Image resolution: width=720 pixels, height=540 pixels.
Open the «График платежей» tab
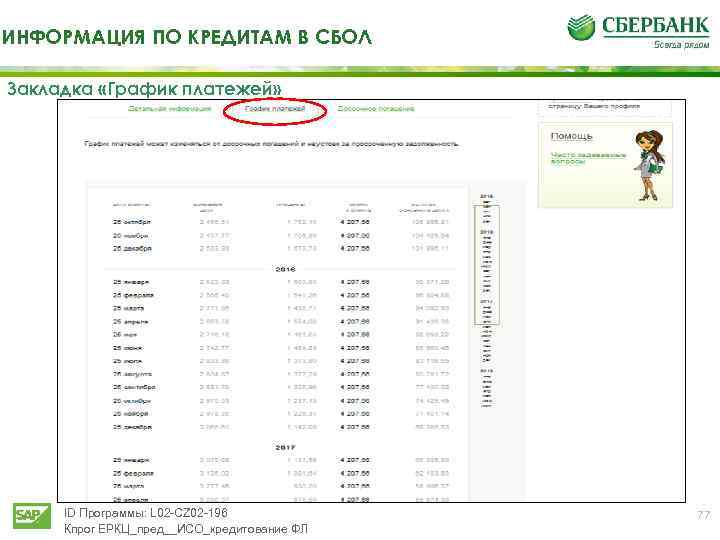[275, 109]
